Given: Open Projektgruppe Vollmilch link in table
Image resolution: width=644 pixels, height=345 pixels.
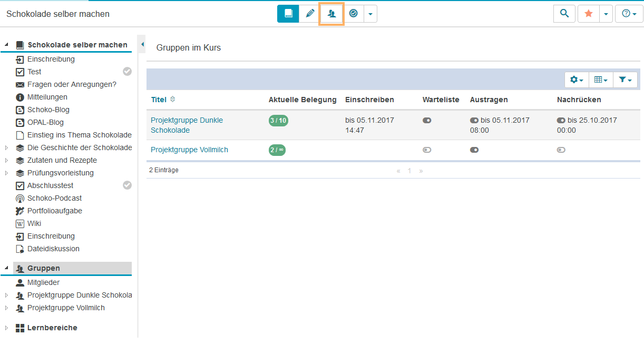Looking at the screenshot, I should coord(189,150).
